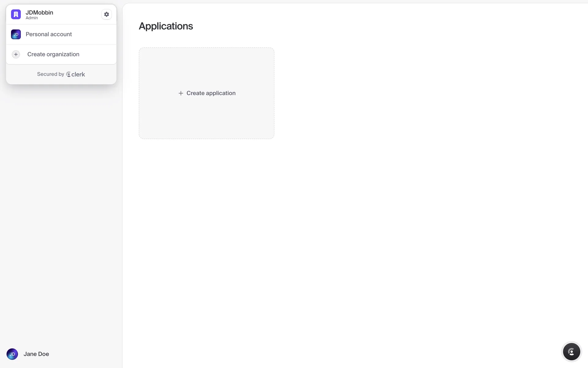Click the JD avatar beside Personal account

pyautogui.click(x=16, y=34)
